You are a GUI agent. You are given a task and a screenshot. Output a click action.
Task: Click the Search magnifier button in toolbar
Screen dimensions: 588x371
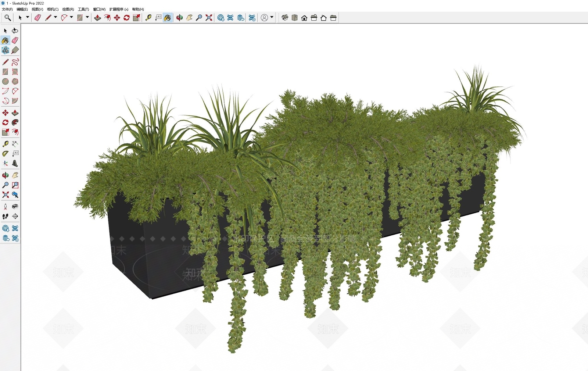tap(7, 18)
